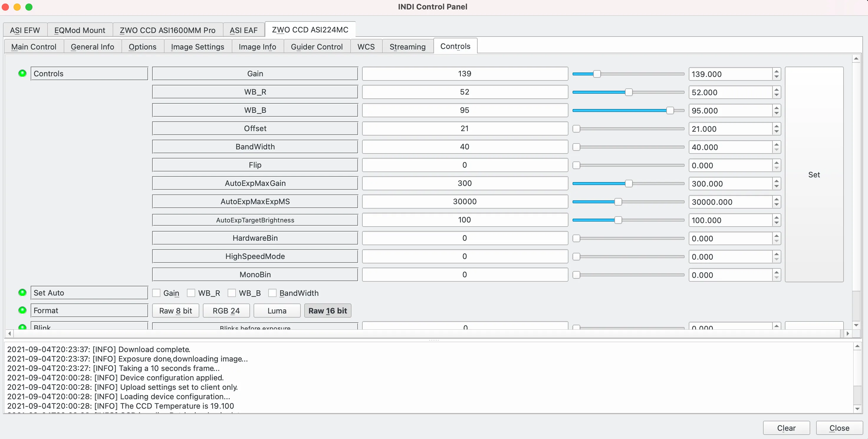
Task: Go to the Streaming tab
Action: pos(407,47)
